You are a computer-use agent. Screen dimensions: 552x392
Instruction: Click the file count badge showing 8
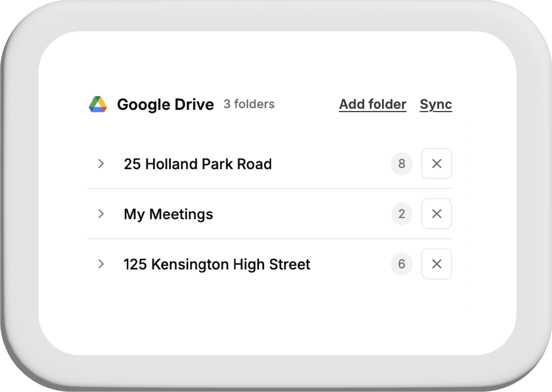coord(402,164)
